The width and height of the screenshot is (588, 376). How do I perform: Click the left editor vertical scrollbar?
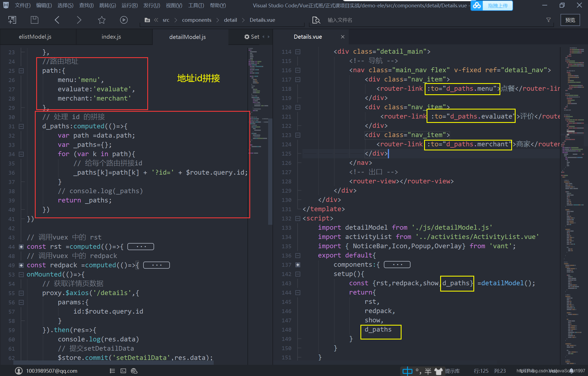[x=270, y=172]
